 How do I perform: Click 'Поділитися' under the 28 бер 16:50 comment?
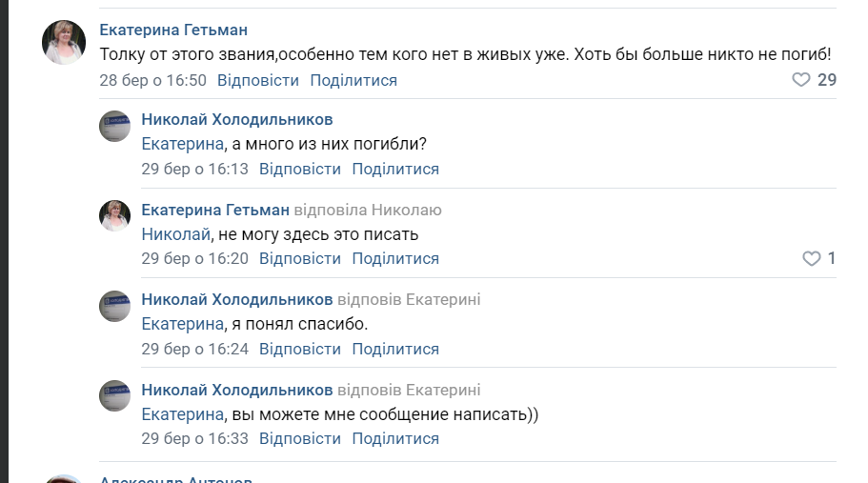pos(353,80)
